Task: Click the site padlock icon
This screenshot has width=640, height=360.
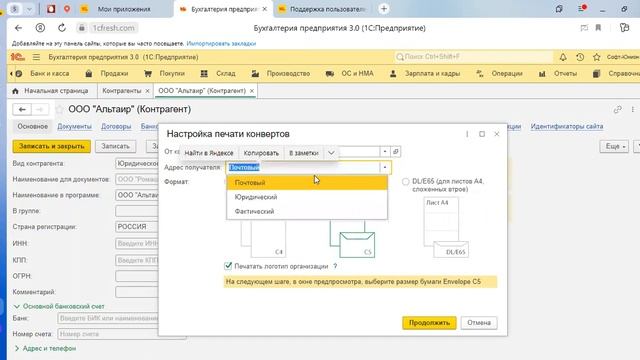Action: [81, 28]
